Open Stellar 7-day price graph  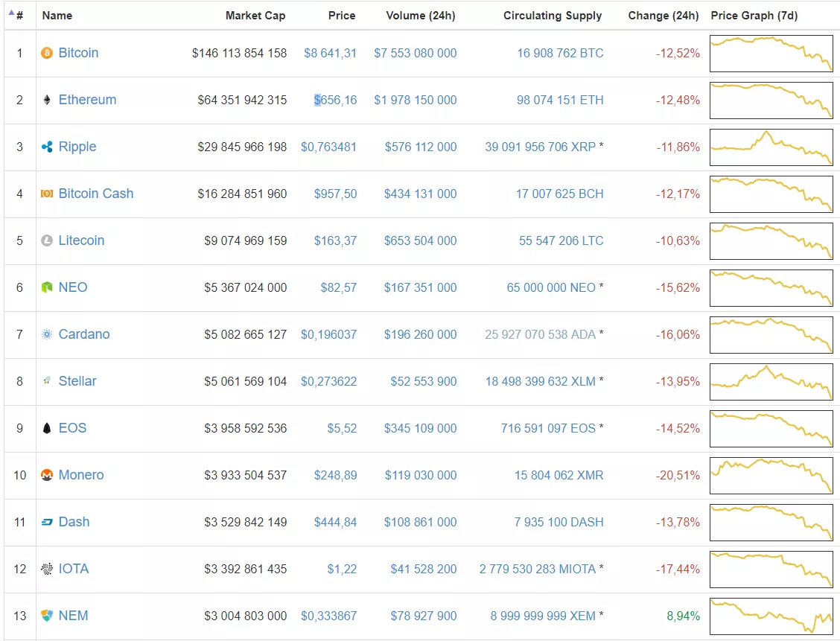(x=771, y=382)
